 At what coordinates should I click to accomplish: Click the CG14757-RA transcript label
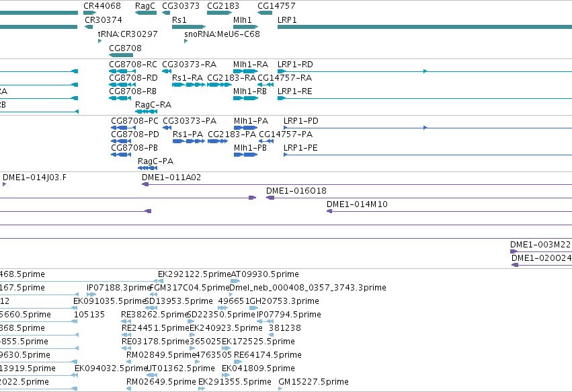pos(284,78)
